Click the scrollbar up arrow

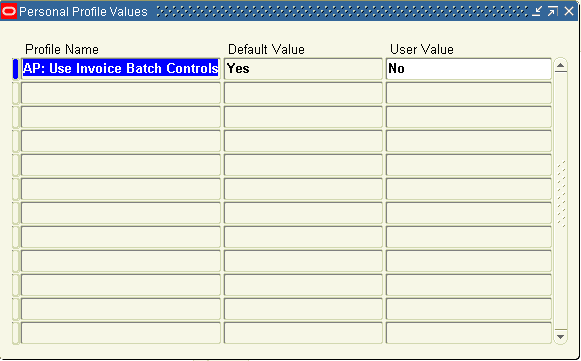coord(561,66)
